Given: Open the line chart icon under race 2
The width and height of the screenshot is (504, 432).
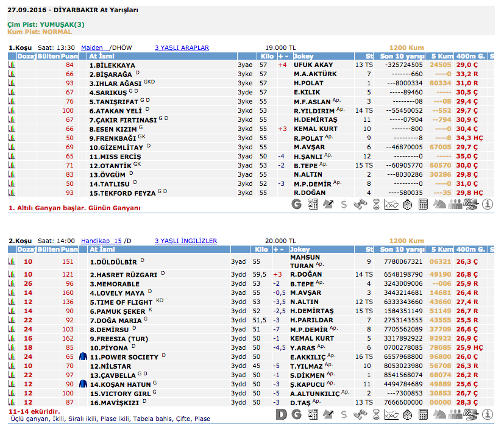Looking at the screenshot, I should coord(391,415).
